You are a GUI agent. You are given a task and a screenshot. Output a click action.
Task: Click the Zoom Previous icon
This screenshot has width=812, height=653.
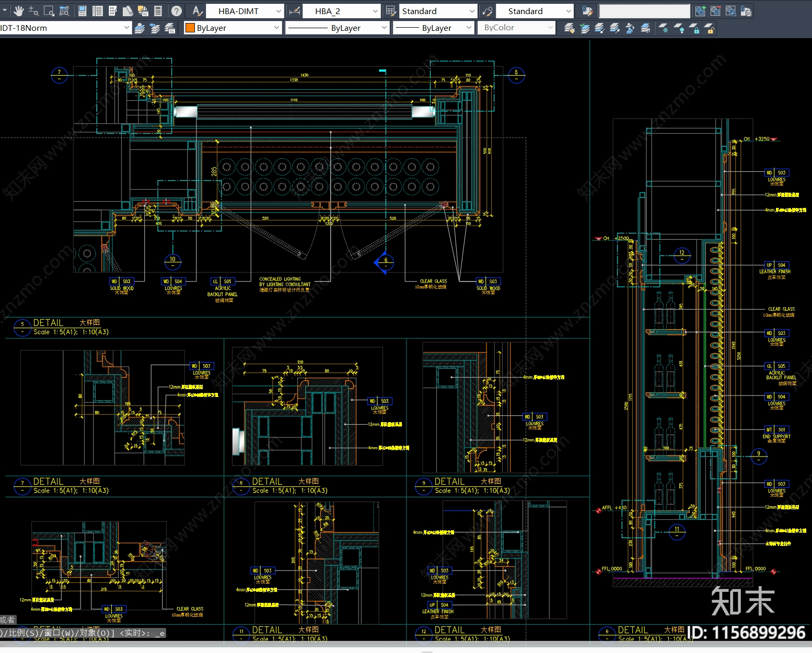64,11
